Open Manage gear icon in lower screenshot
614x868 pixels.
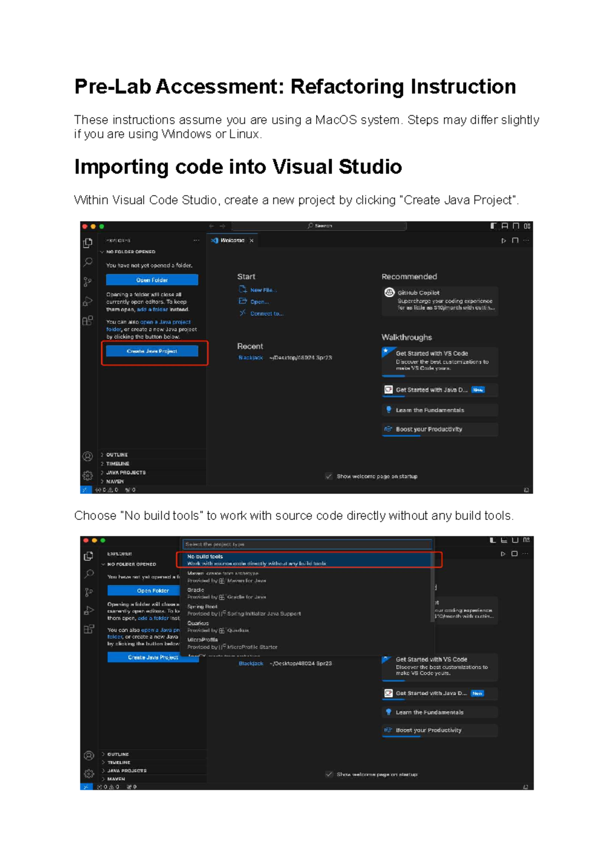89,773
